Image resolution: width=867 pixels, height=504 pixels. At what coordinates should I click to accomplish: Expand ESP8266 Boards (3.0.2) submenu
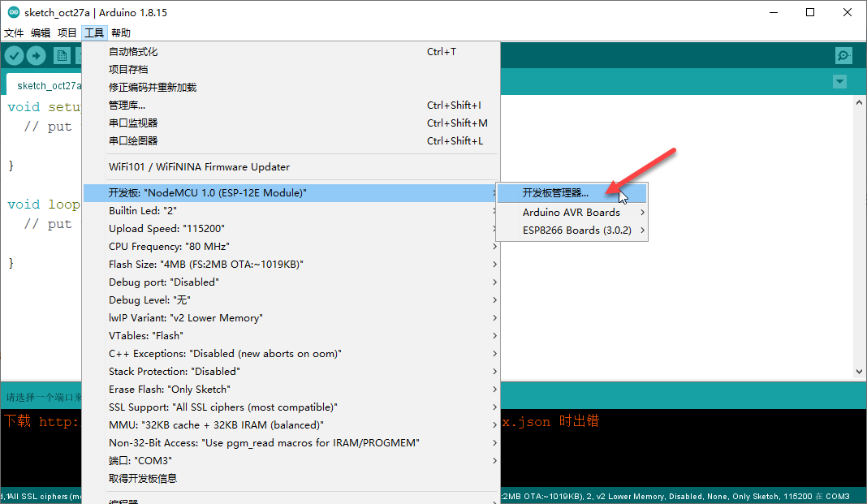(572, 230)
